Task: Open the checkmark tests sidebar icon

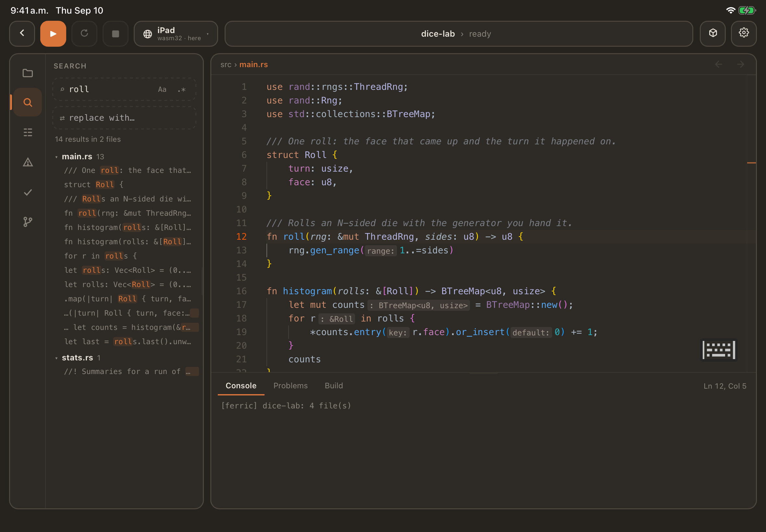Action: click(28, 192)
